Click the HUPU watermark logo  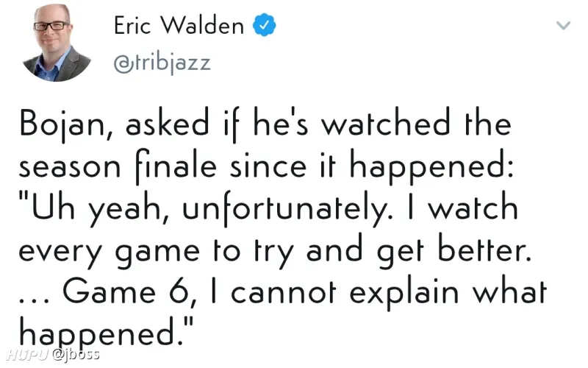click(27, 354)
